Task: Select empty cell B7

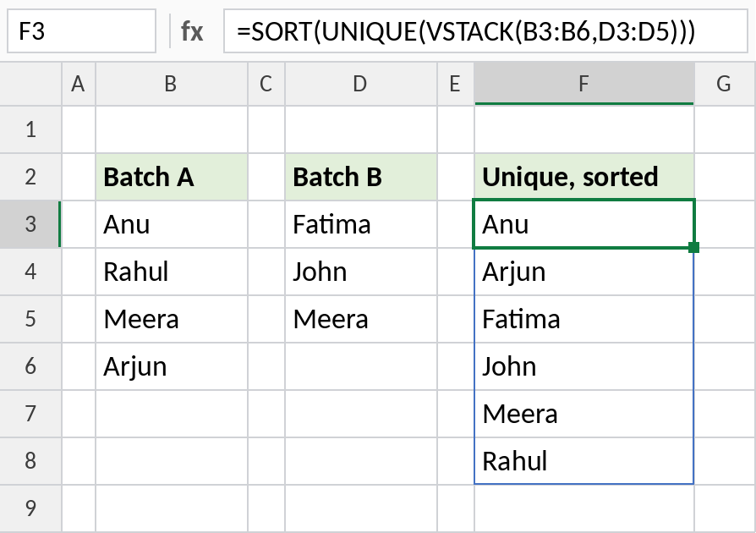Action: [x=171, y=413]
